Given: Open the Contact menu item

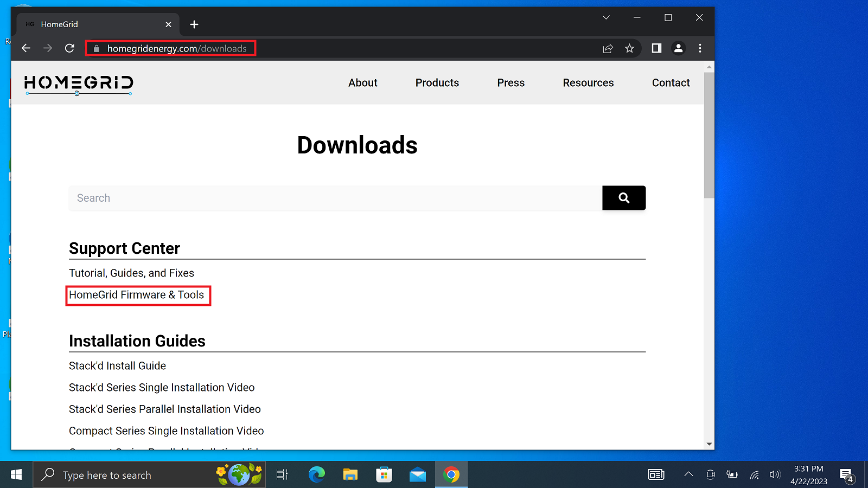Looking at the screenshot, I should click(x=671, y=83).
